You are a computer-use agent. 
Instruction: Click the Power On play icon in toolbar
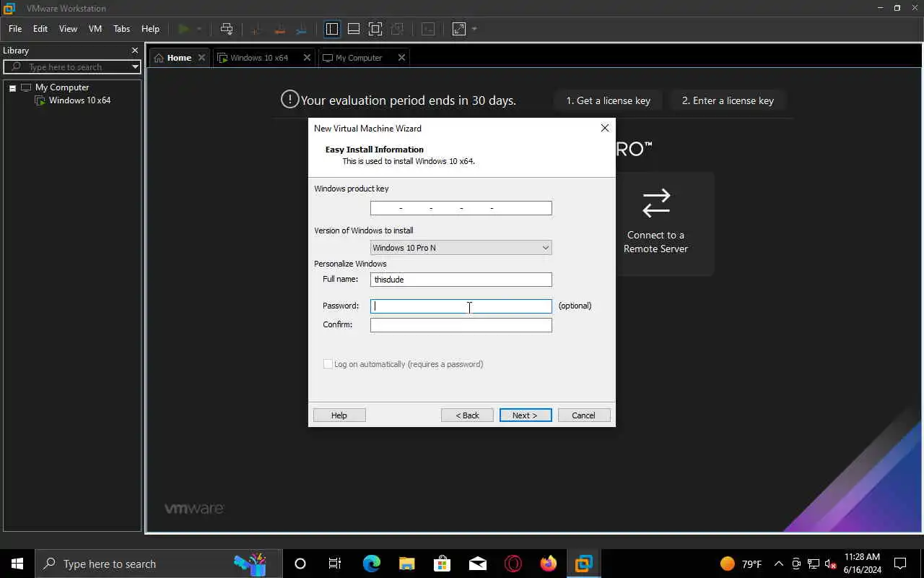[183, 29]
